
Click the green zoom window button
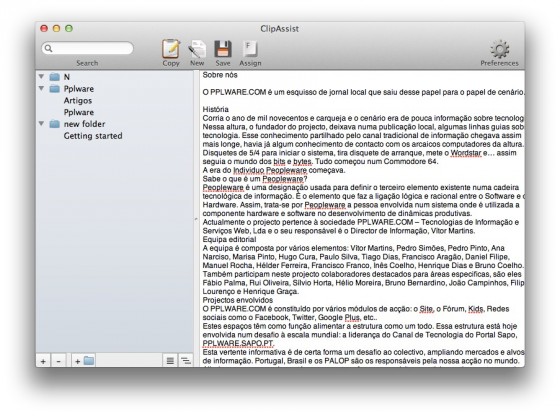tap(69, 29)
